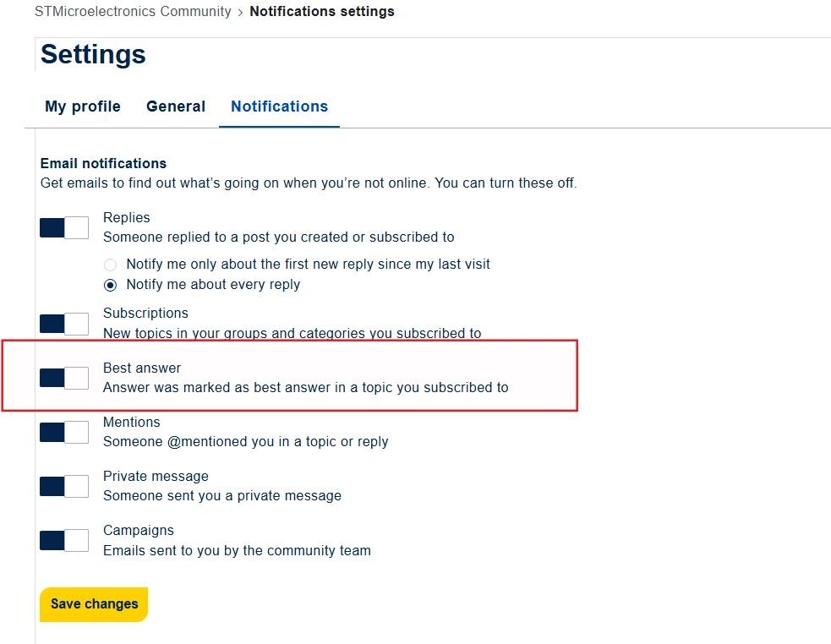Select 'Notify me about every reply' option

click(110, 285)
